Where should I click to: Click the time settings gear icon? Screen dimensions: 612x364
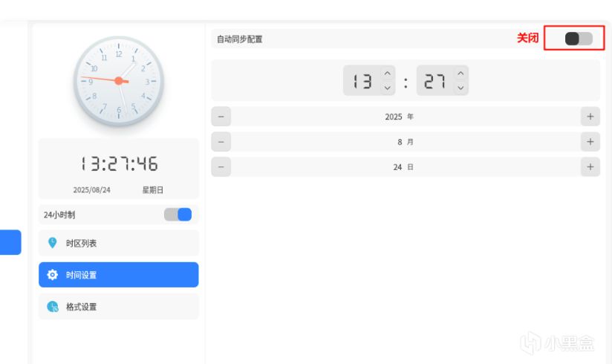point(52,275)
